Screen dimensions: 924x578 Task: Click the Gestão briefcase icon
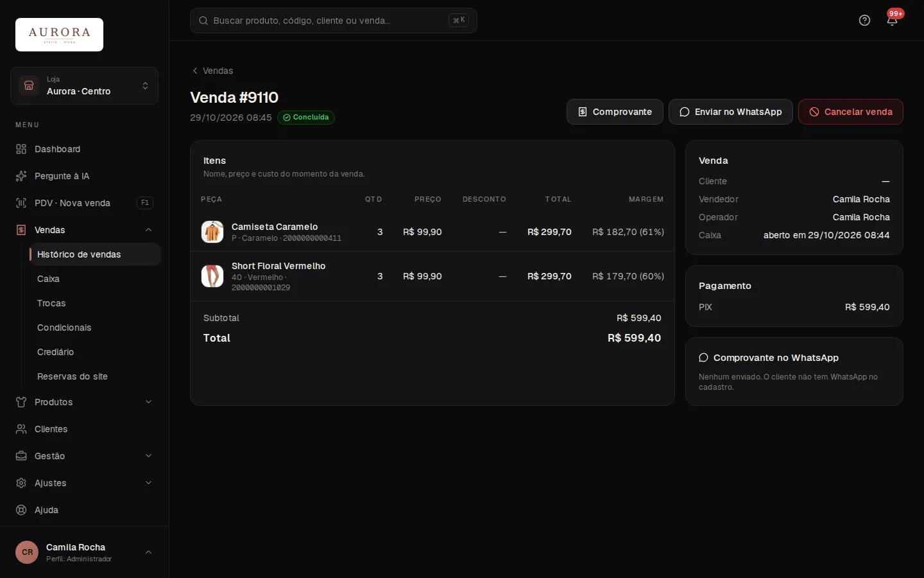[x=21, y=456]
